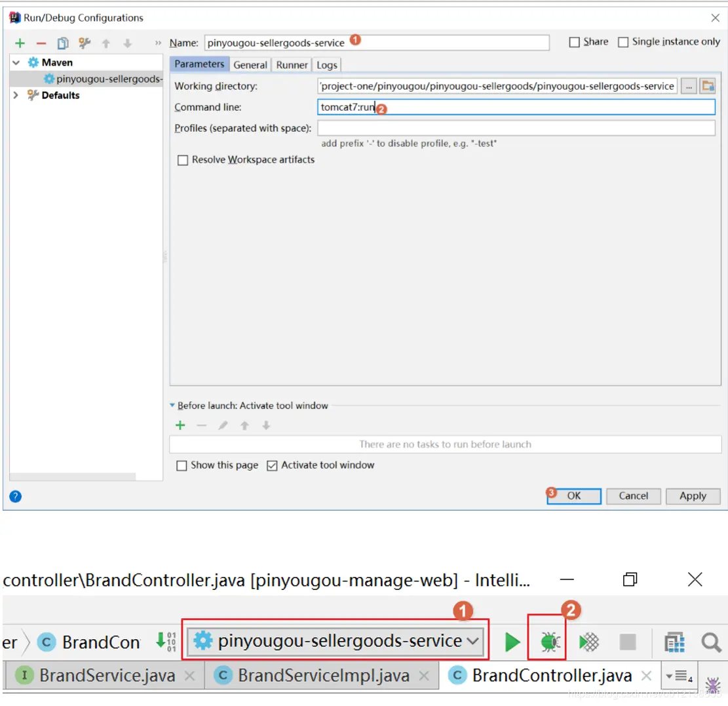Open the Runner tab
The width and height of the screenshot is (728, 706).
pos(292,65)
